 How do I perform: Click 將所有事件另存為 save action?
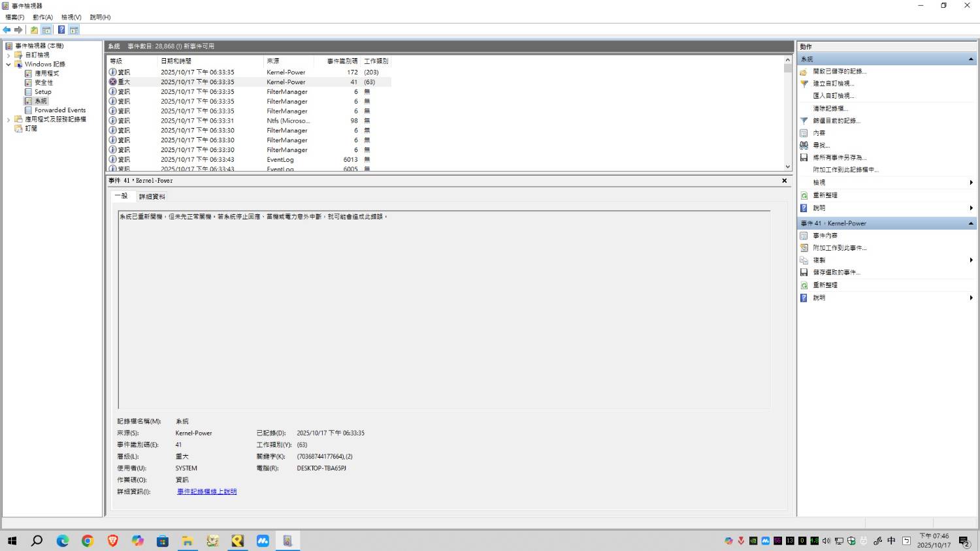pos(839,157)
